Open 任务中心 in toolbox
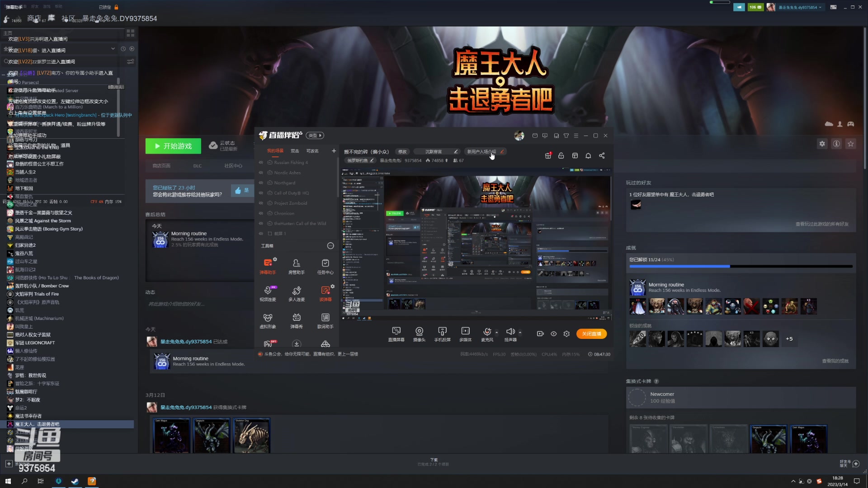868x488 pixels. [x=325, y=266]
